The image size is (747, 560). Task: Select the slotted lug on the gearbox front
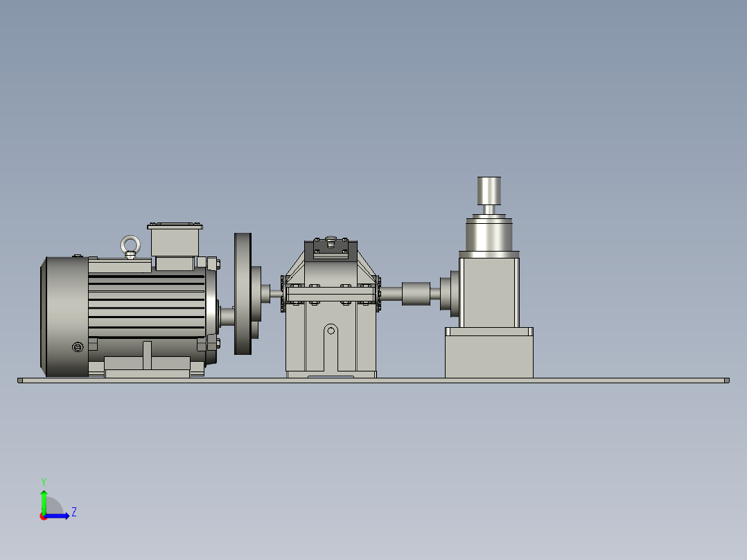(x=331, y=347)
